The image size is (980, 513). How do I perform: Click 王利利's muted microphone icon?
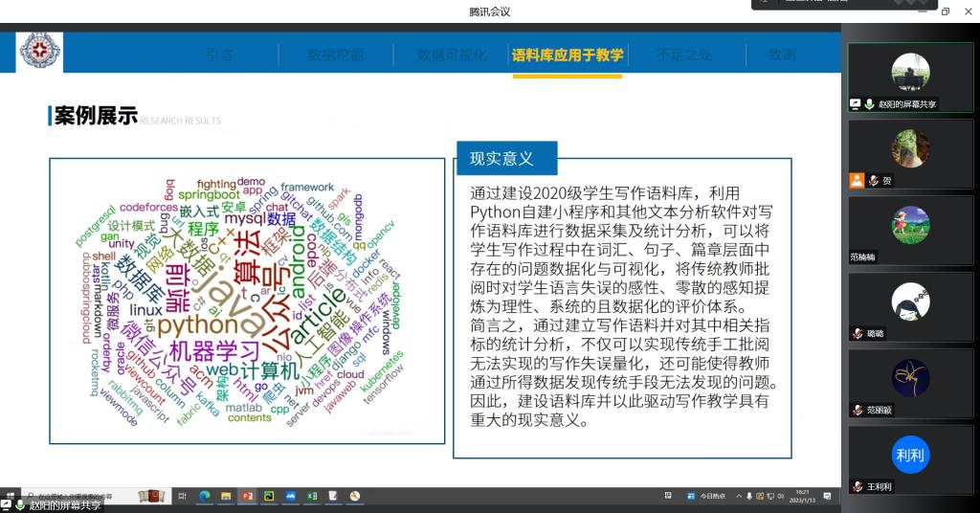click(x=858, y=486)
